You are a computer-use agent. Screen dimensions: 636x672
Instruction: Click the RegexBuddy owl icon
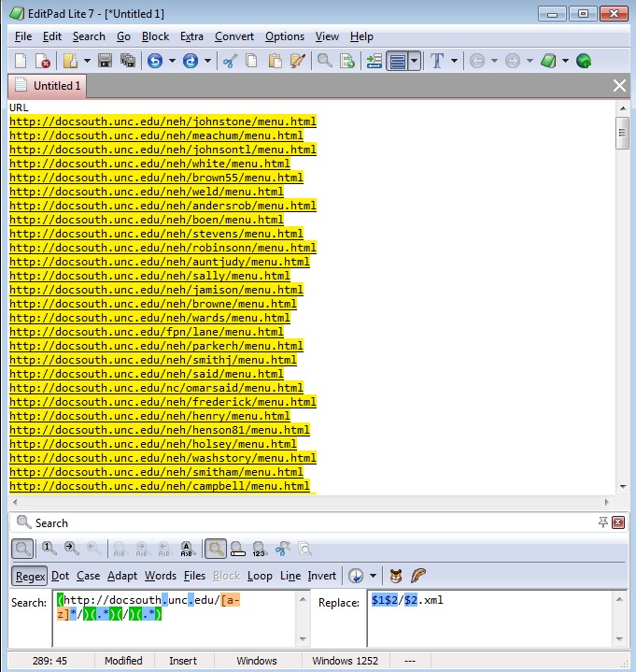click(396, 576)
